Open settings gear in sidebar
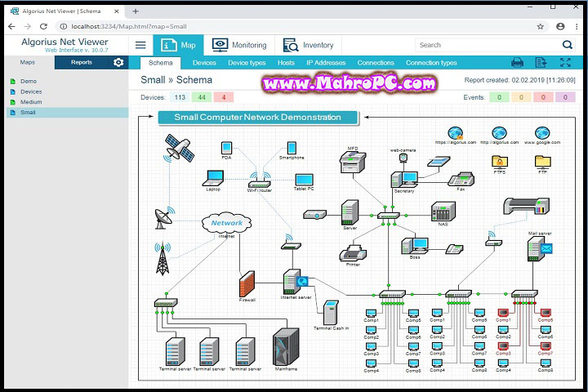 [118, 62]
